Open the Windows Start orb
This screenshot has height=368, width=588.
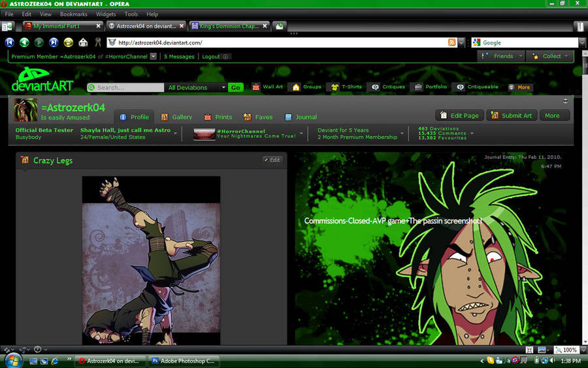coord(14,361)
